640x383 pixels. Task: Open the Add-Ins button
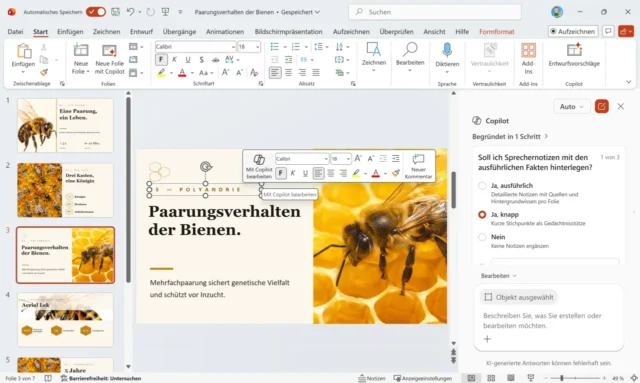[x=529, y=58]
